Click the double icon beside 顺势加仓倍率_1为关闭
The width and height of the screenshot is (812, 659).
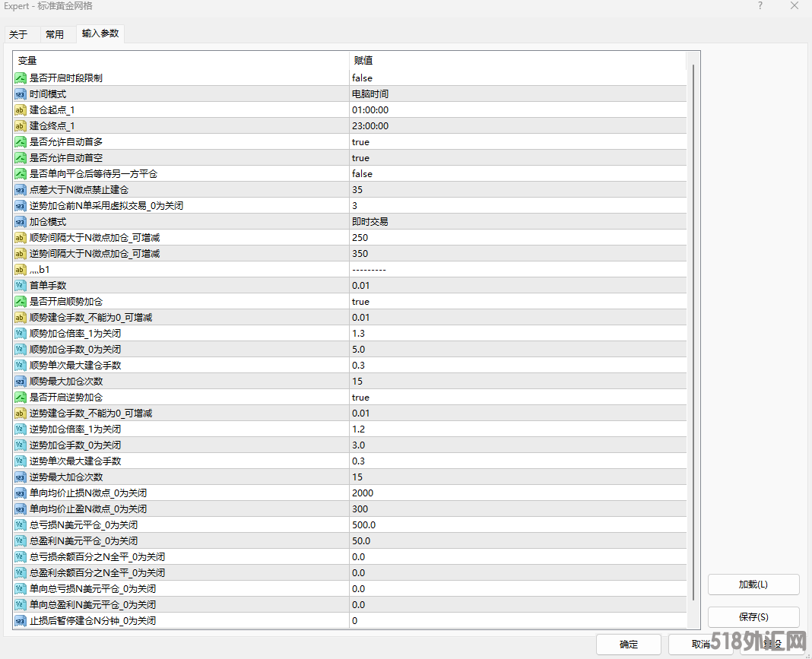(21, 334)
